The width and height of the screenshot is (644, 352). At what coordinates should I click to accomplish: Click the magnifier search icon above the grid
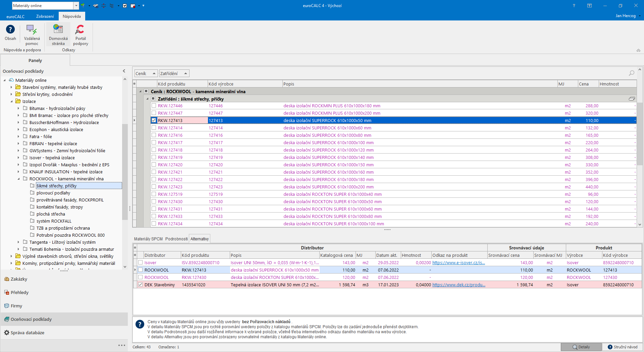coord(632,73)
